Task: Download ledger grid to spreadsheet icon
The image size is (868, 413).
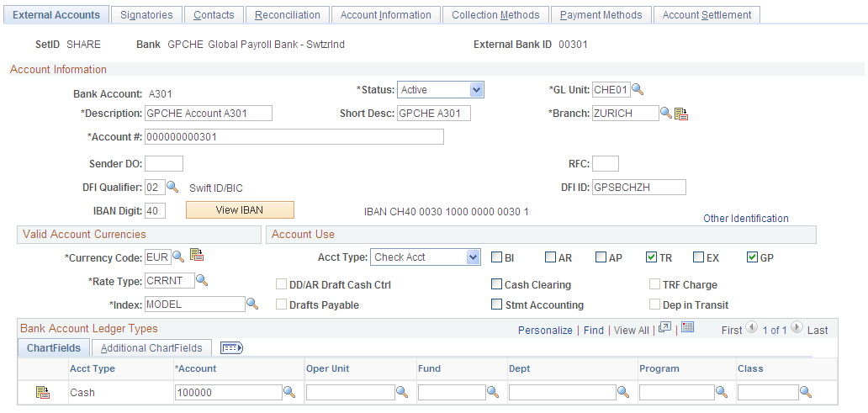Action: pyautogui.click(x=687, y=326)
